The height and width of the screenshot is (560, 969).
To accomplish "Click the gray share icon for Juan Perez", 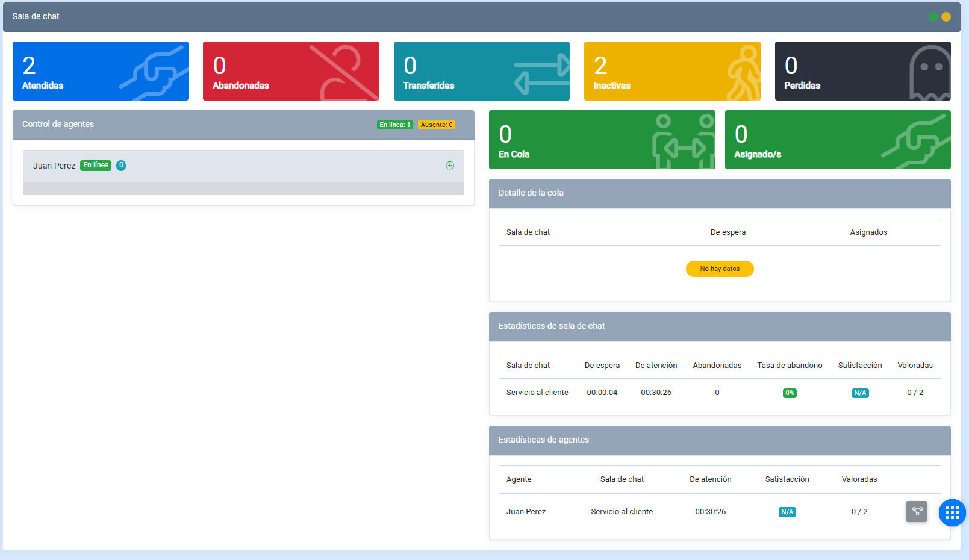I will (x=916, y=511).
